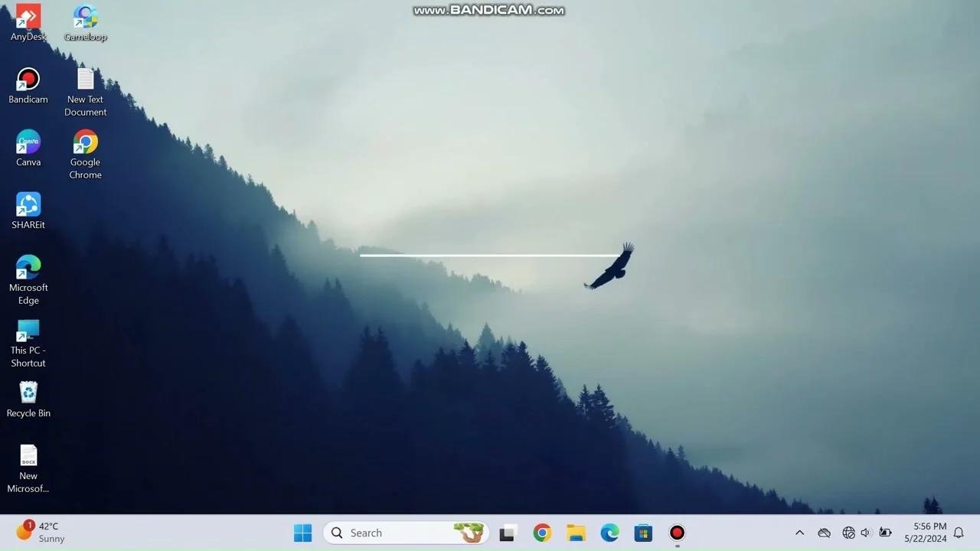
Task: Open the Windows Start menu
Action: tap(303, 533)
